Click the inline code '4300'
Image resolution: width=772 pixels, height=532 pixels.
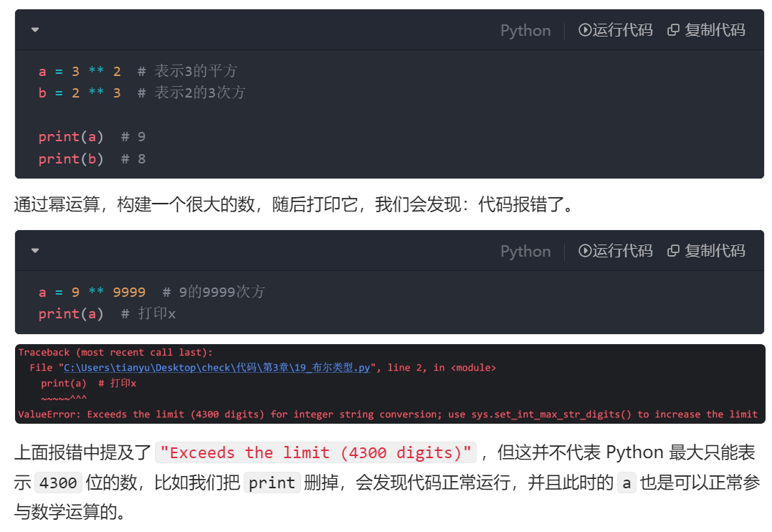click(x=58, y=483)
